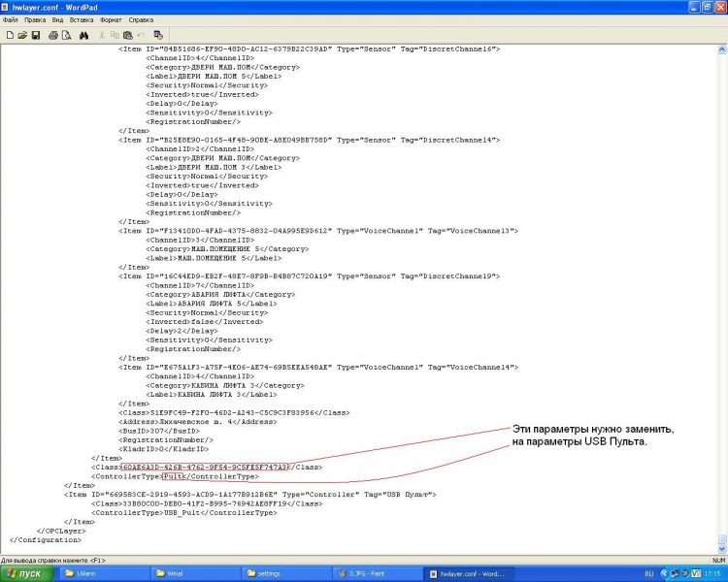Save the document using the floppy icon
Viewport: 728px width, 582px height.
point(35,35)
